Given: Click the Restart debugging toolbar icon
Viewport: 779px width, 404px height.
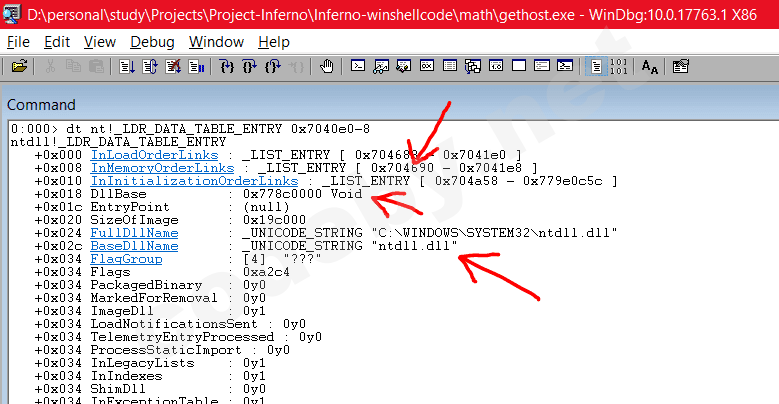Looking at the screenshot, I should (150, 66).
